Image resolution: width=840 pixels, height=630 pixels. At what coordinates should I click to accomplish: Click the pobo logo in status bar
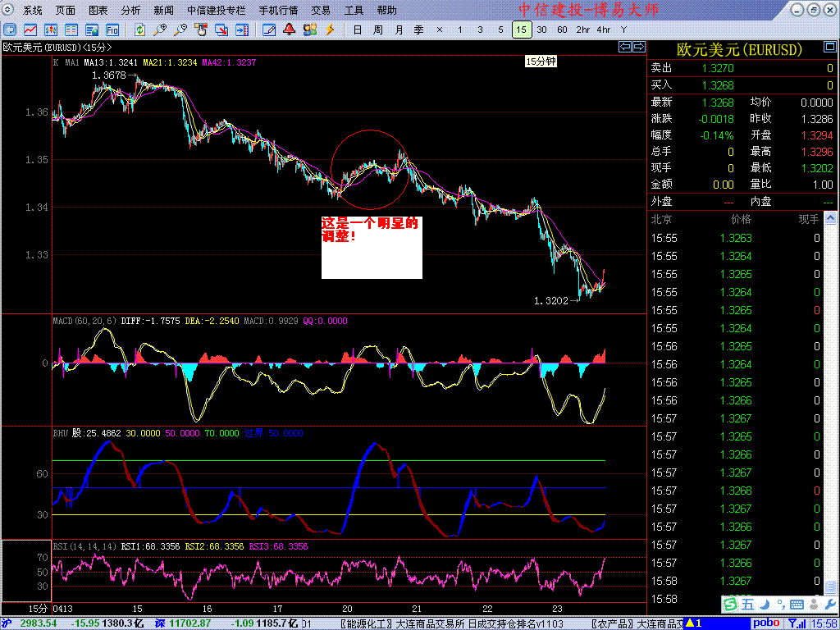[767, 623]
